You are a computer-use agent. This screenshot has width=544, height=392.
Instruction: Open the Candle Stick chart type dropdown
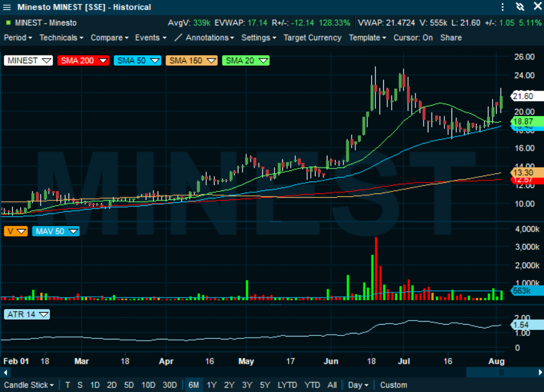tap(29, 385)
